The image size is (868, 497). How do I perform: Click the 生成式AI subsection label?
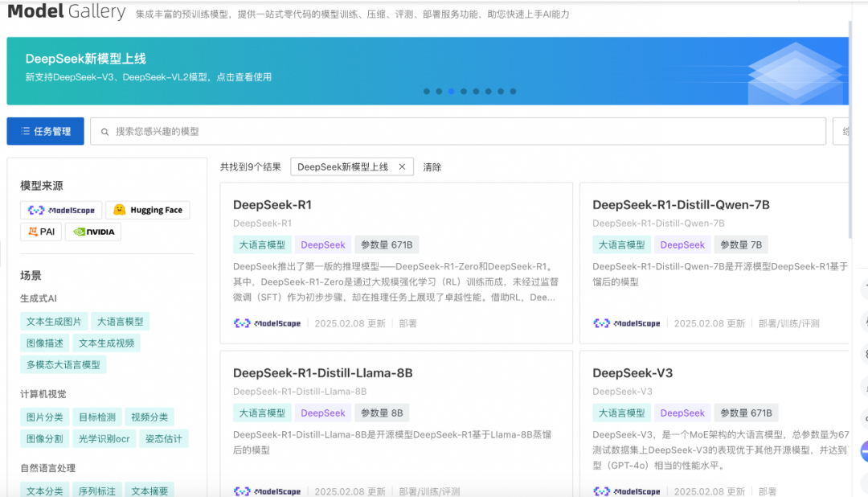tap(39, 298)
